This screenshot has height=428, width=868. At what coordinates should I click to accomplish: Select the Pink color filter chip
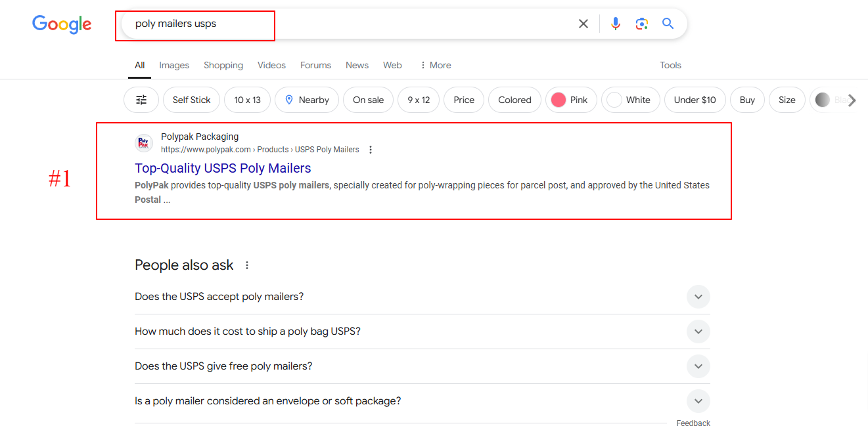click(x=571, y=100)
